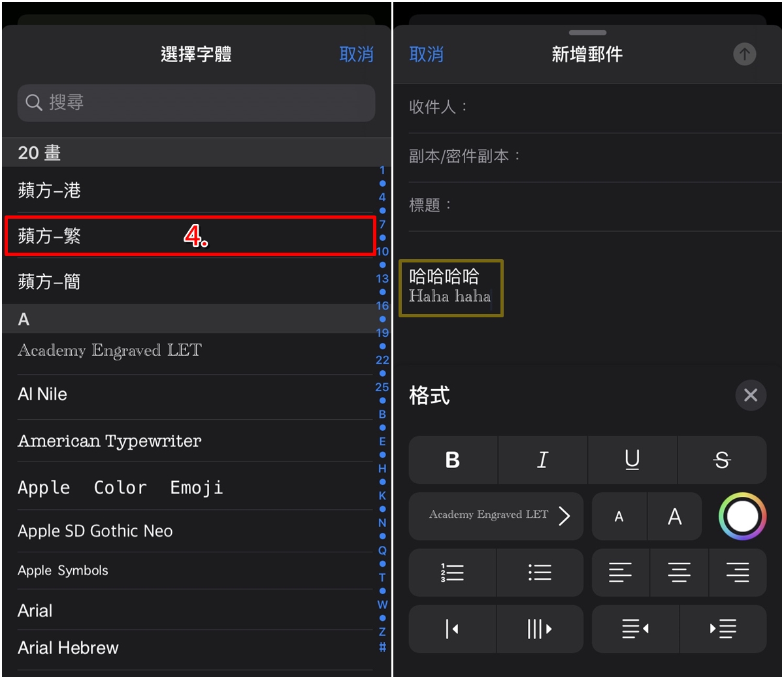Decrease the quote level
This screenshot has height=679, width=784.
coord(452,629)
